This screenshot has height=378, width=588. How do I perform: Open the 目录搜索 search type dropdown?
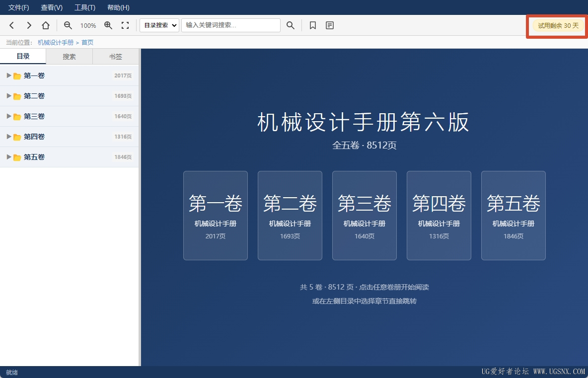(159, 25)
